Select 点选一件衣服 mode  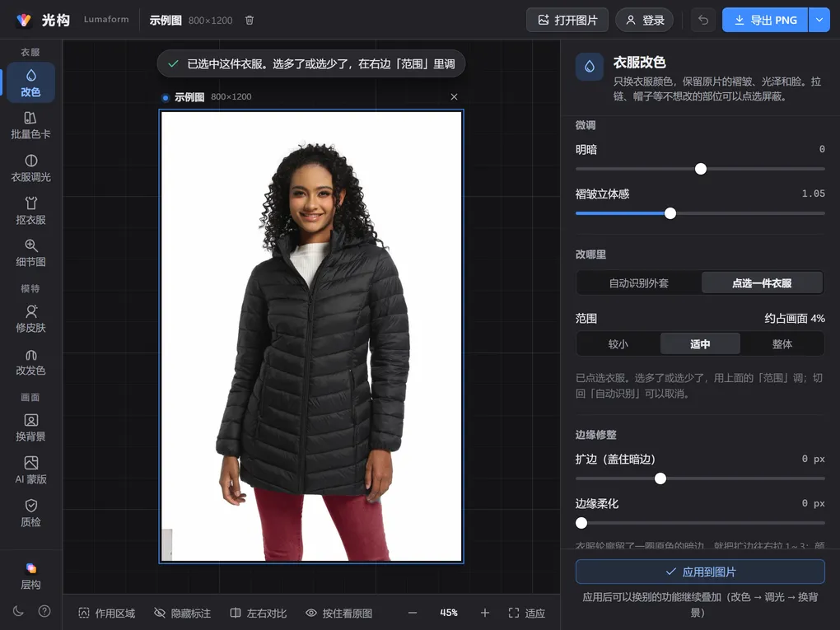[762, 282]
